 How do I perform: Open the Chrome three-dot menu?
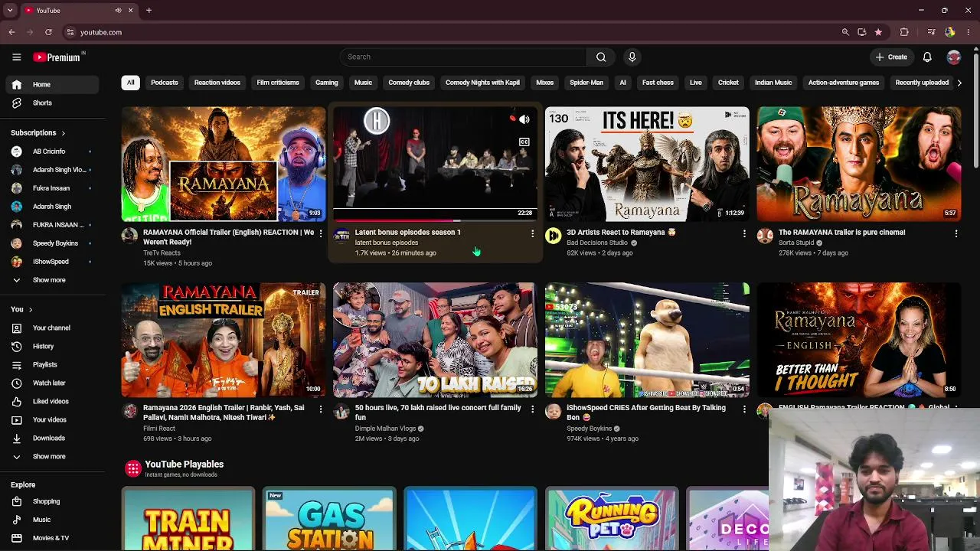pos(969,32)
